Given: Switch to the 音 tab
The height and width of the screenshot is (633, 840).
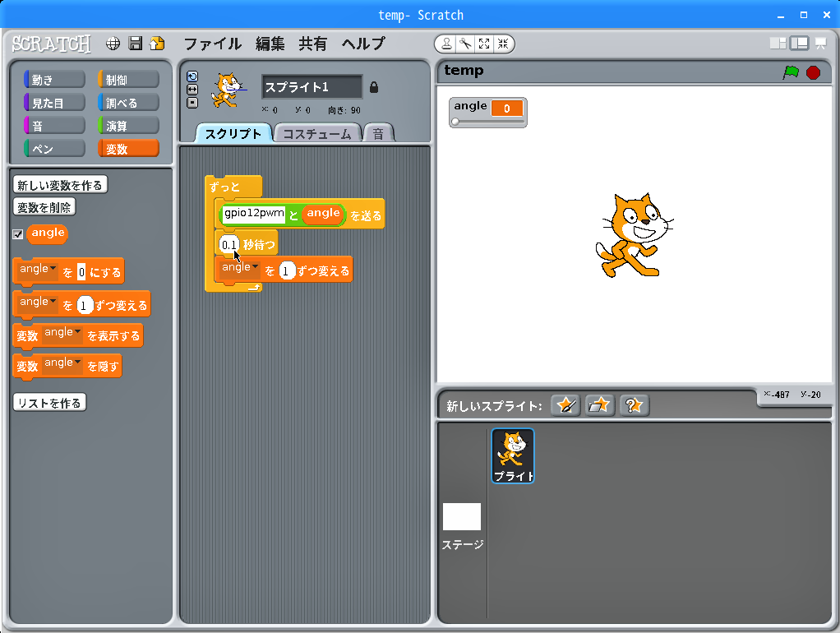Looking at the screenshot, I should (x=378, y=133).
